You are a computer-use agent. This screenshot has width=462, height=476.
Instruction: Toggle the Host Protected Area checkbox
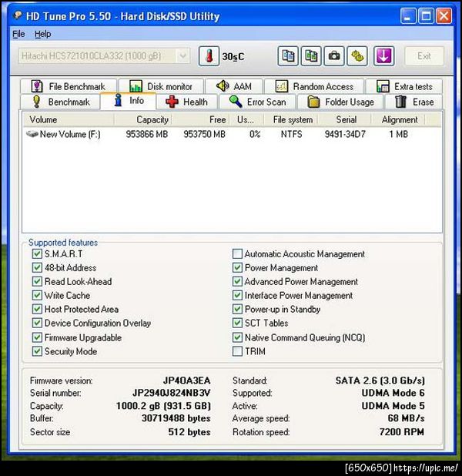(37, 309)
